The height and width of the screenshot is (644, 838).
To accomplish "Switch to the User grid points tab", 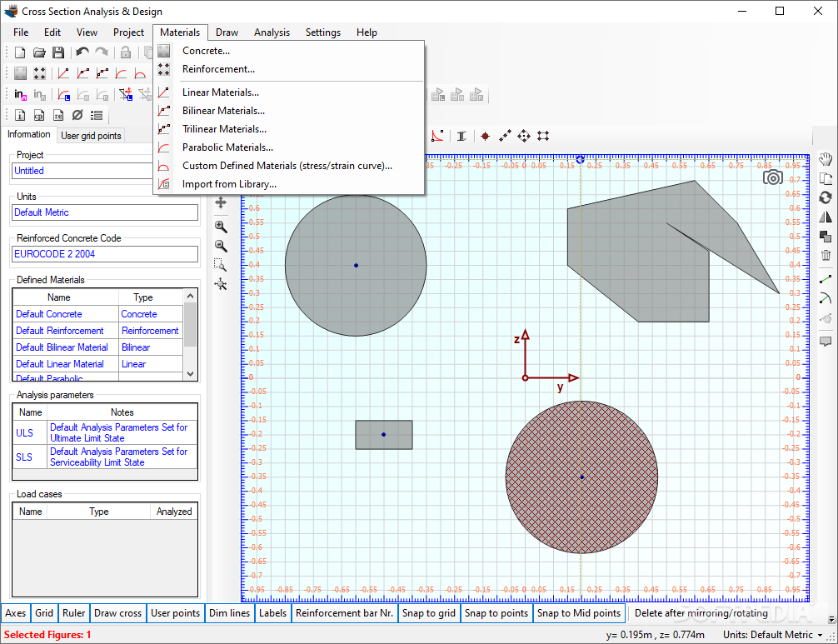I will [x=91, y=136].
